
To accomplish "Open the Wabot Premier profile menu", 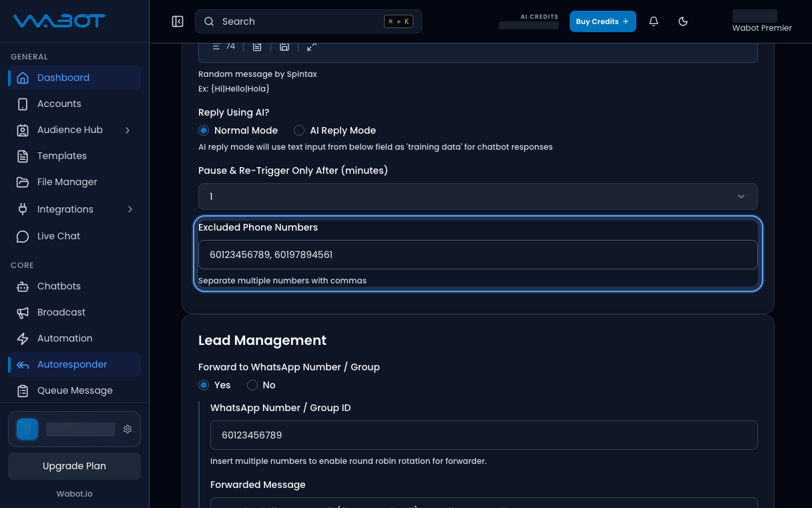I will click(762, 21).
